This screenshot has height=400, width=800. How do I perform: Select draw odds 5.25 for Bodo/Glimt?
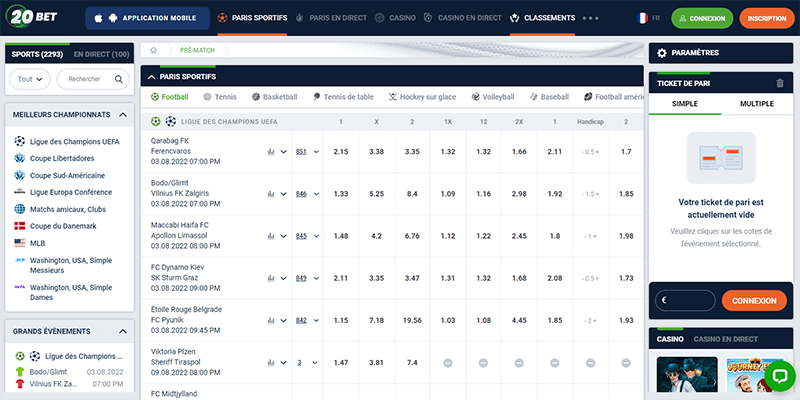pos(377,194)
